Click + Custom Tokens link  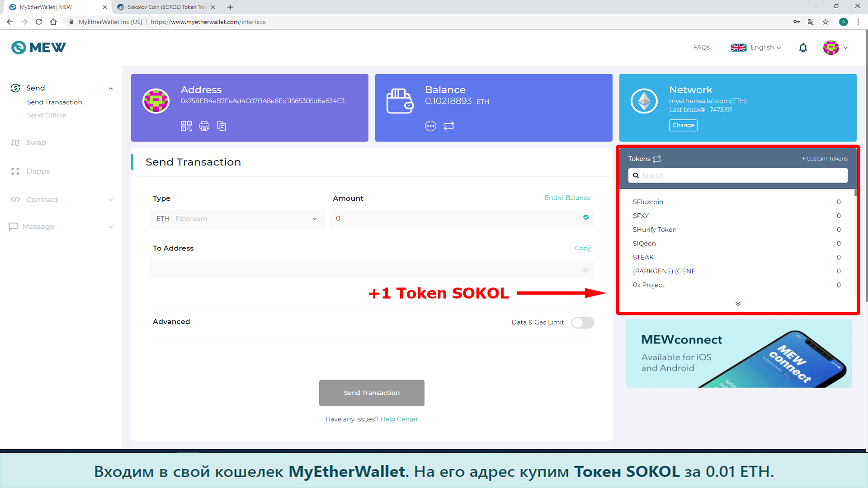tap(825, 159)
